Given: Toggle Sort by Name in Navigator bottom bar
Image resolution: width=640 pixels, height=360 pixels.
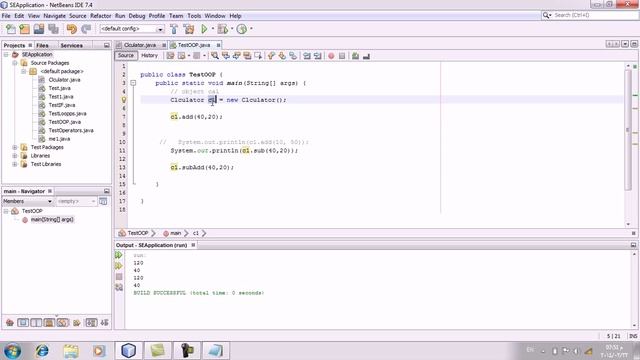Looking at the screenshot, I should click(x=91, y=323).
